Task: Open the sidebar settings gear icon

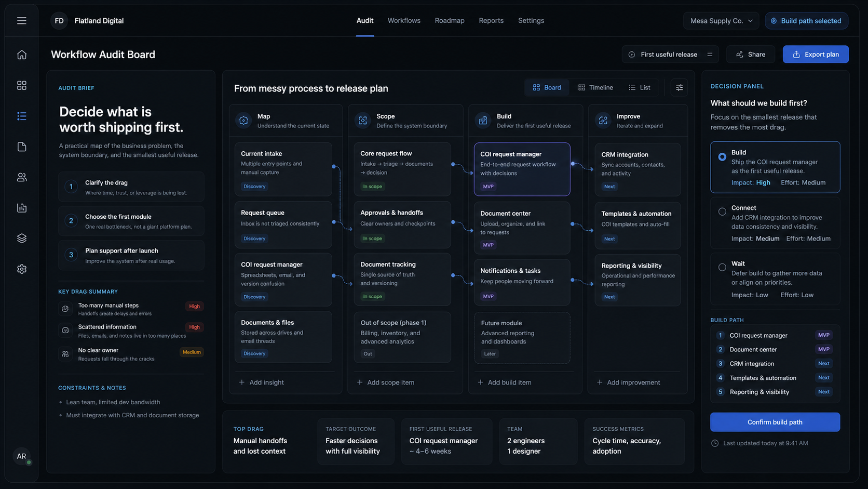Action: (21, 269)
